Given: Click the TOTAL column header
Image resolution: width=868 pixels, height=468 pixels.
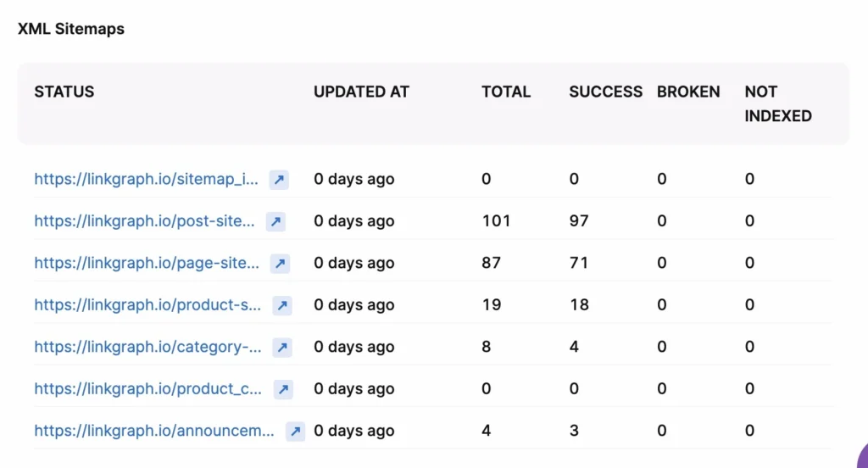Looking at the screenshot, I should (506, 92).
